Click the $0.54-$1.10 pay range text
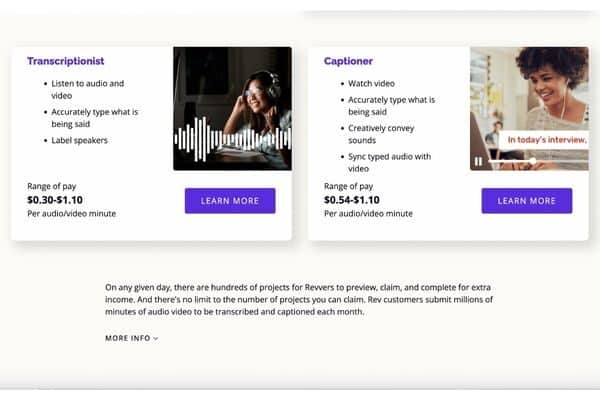The image size is (600, 400). (x=352, y=200)
